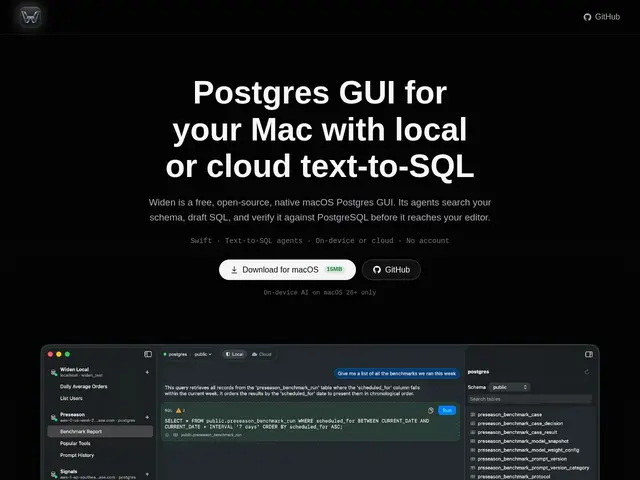
Task: Click the GitHub octocat icon in the top navigation
Action: tap(587, 17)
